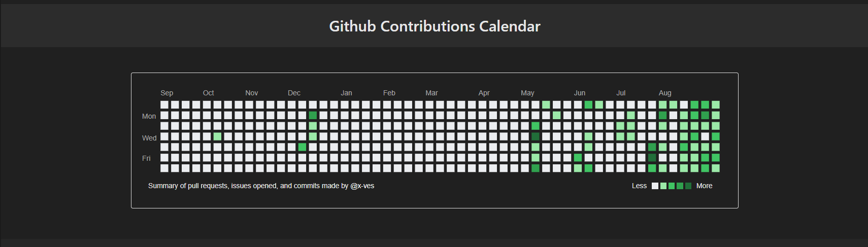Click the Apr month label
The width and height of the screenshot is (868, 247).
click(x=484, y=93)
